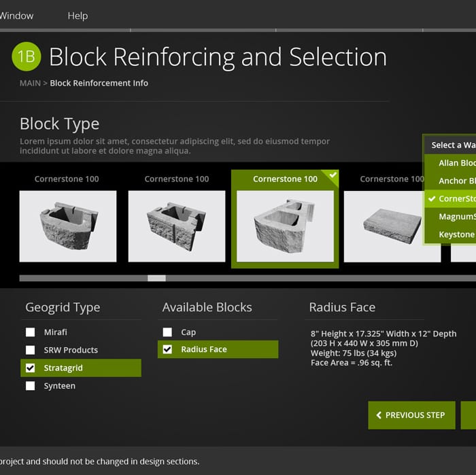The height and width of the screenshot is (475, 476).
Task: Click the green 1B step badge
Action: [27, 56]
